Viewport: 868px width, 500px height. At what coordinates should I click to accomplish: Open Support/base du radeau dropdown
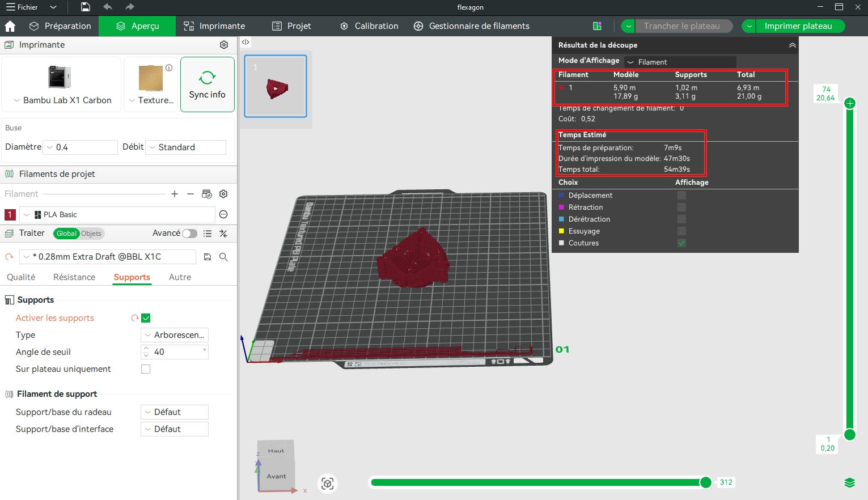[x=175, y=412]
